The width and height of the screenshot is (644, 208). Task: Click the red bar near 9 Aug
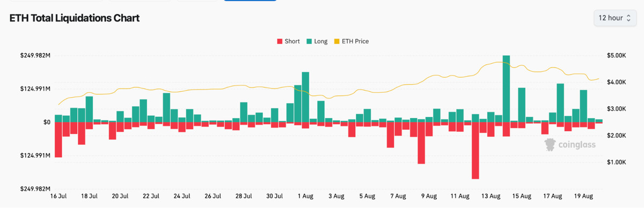(x=421, y=143)
